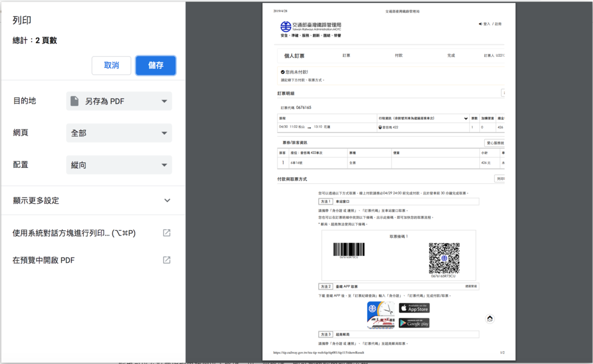This screenshot has height=364, width=593.
Task: Click the 個人訂票 heading tab
Action: (x=294, y=56)
